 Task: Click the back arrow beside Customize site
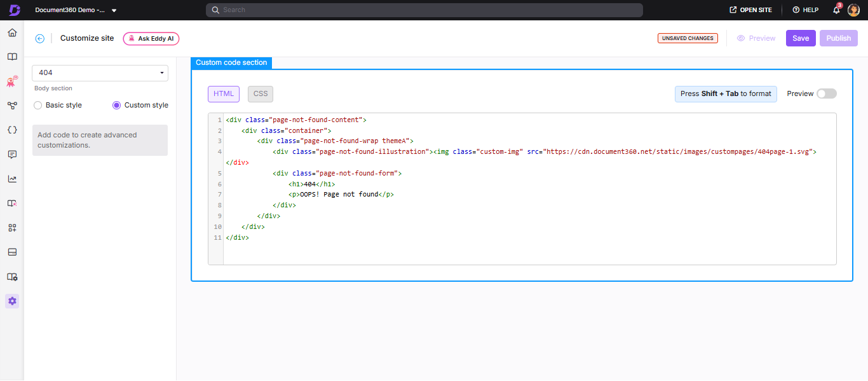pyautogui.click(x=40, y=38)
